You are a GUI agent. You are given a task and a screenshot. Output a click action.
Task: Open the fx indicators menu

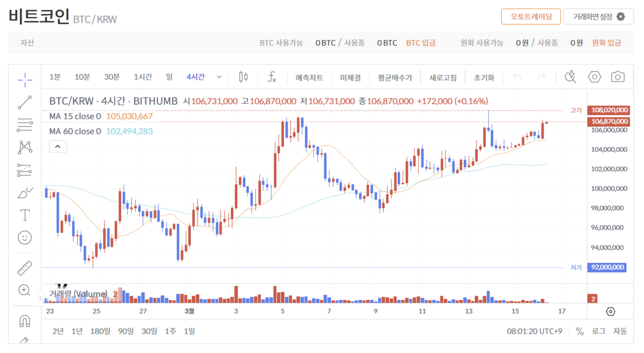(272, 77)
